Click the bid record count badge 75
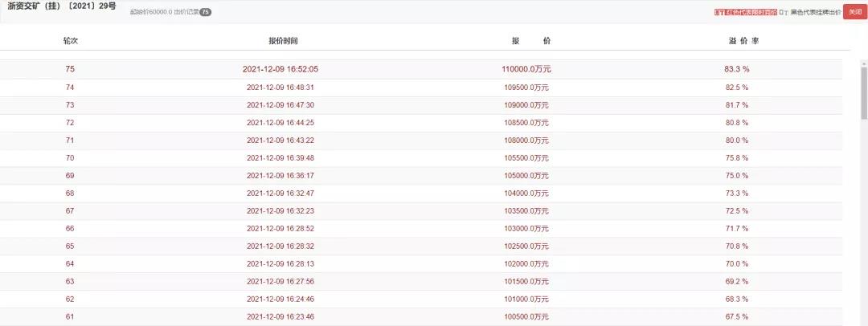868x326 pixels. pos(205,13)
